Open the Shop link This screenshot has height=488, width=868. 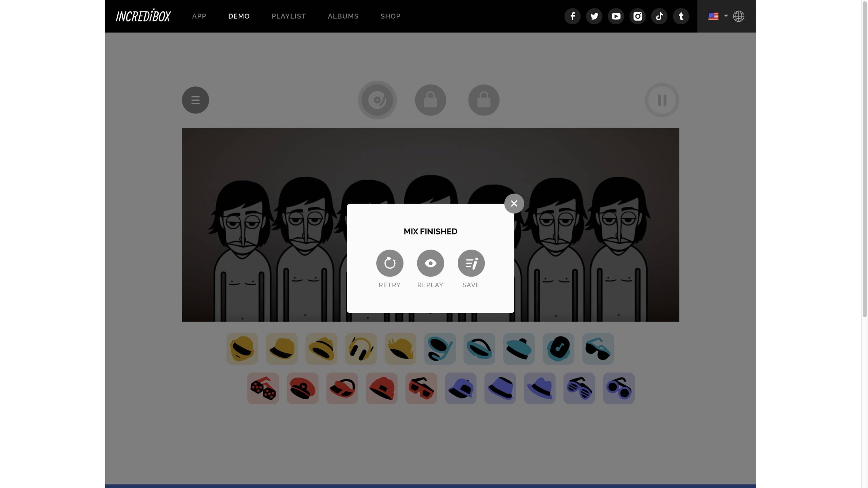(390, 16)
